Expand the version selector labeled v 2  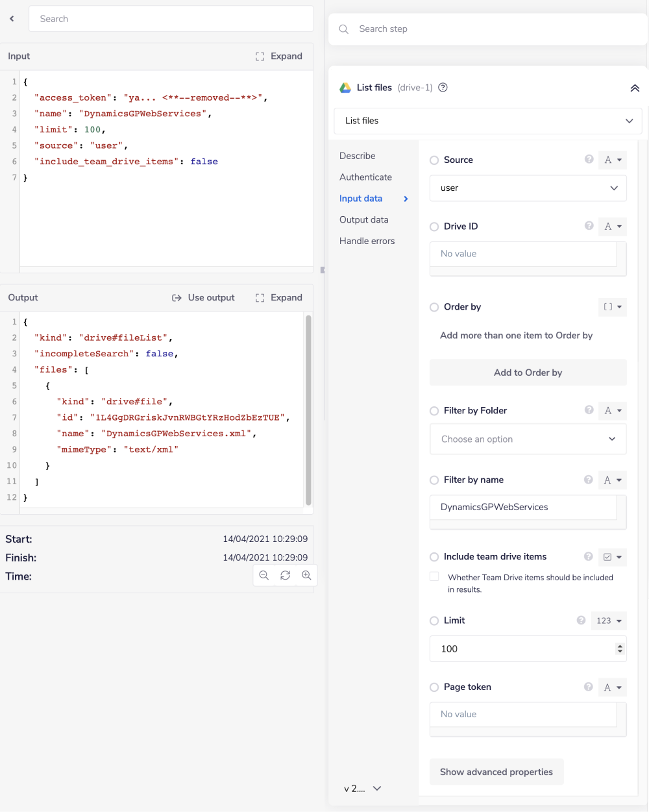[362, 789]
